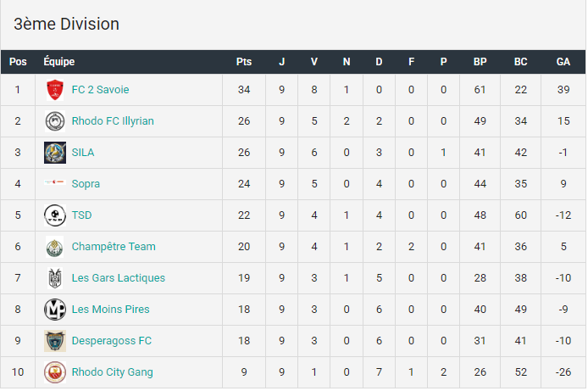Image resolution: width=588 pixels, height=391 pixels.
Task: Open the Les Gars Lactiques link
Action: click(118, 278)
